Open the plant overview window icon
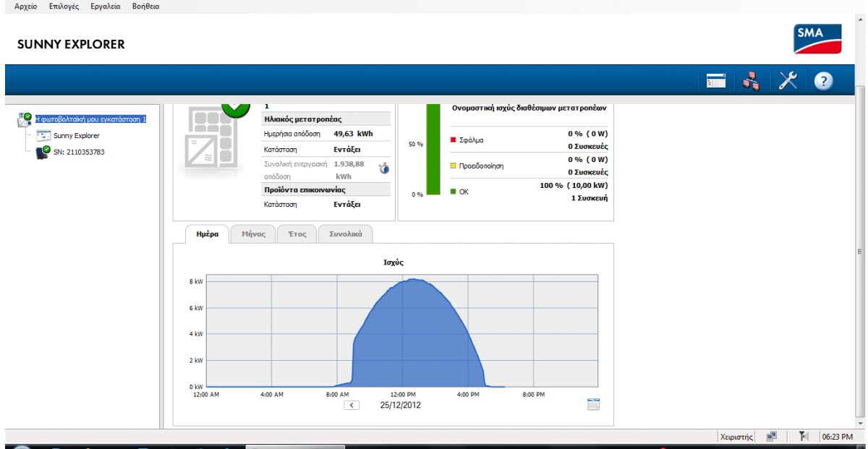This screenshot has width=868, height=449. [x=716, y=81]
